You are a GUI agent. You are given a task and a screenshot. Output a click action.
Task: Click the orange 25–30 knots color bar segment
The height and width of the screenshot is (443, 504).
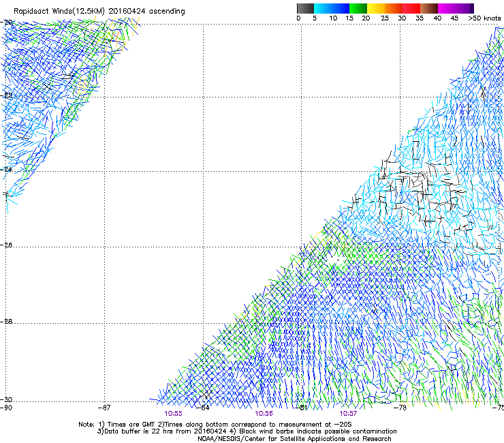coord(394,8)
